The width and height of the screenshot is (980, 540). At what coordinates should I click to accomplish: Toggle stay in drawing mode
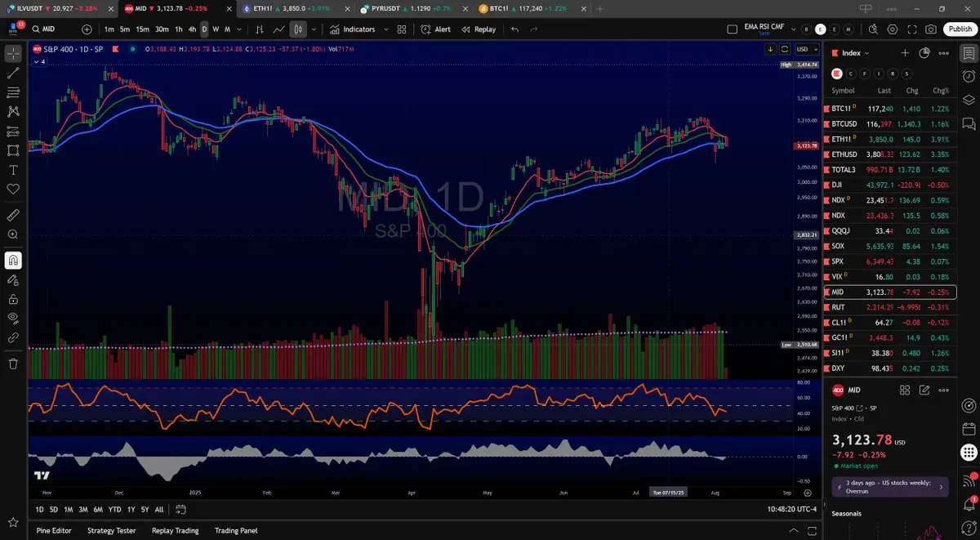[13, 279]
